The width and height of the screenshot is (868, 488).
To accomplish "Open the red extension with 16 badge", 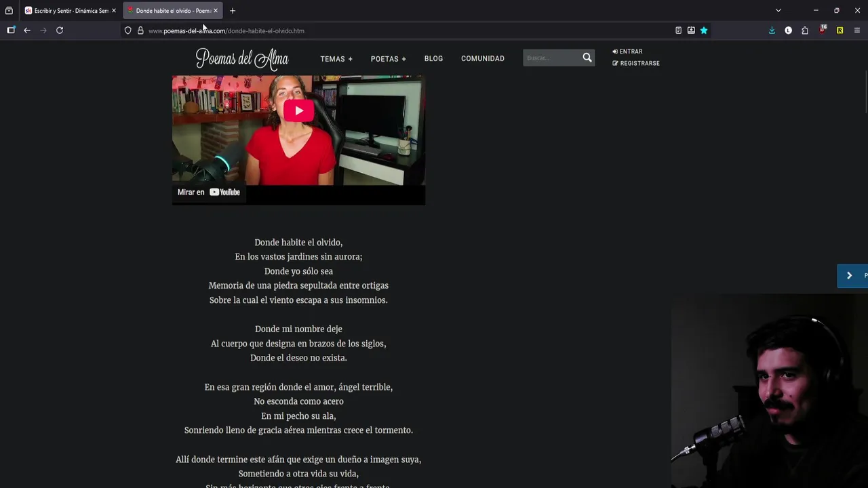I will (823, 30).
